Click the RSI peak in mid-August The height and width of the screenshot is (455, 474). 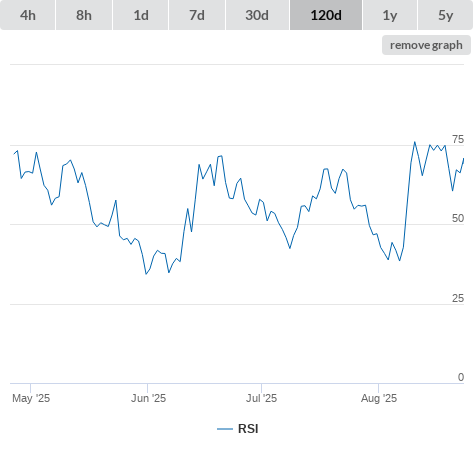point(415,142)
